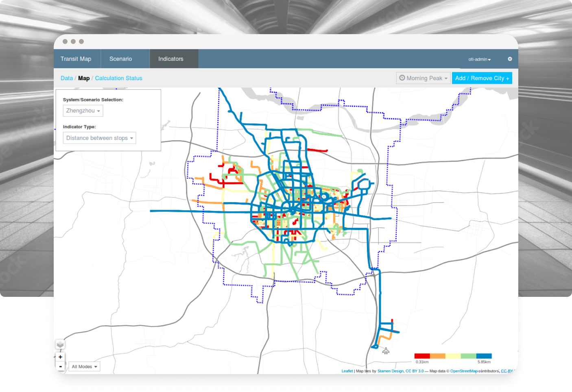Open the OpenStreetMap attribution link

point(464,371)
